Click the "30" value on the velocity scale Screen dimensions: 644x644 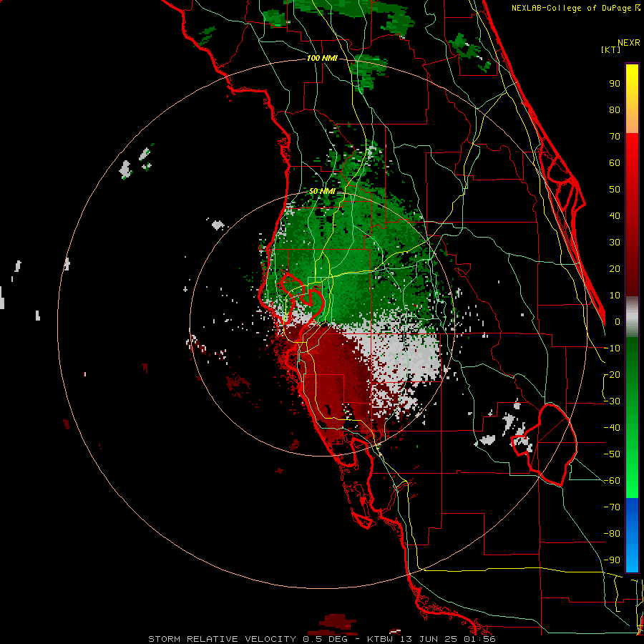[x=615, y=243]
